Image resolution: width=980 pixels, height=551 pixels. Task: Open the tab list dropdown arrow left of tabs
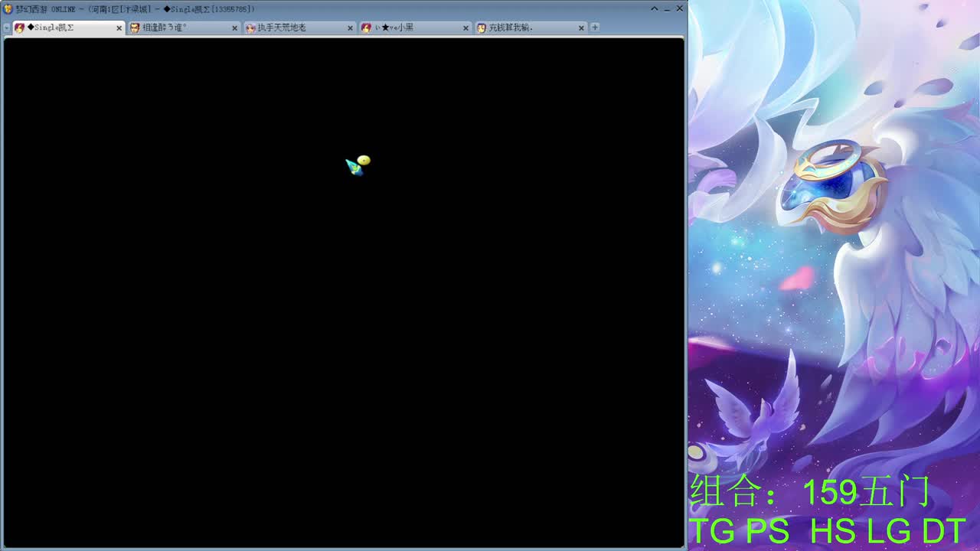coord(7,28)
